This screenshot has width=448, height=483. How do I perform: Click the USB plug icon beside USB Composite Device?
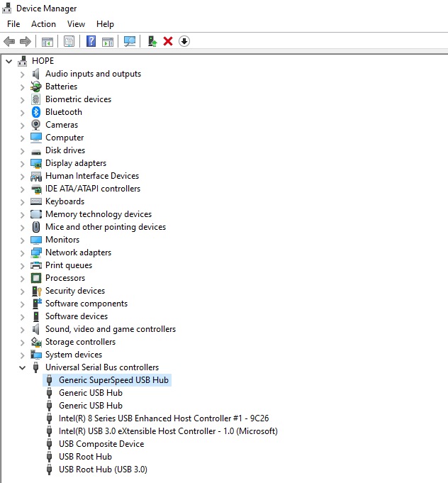point(49,444)
